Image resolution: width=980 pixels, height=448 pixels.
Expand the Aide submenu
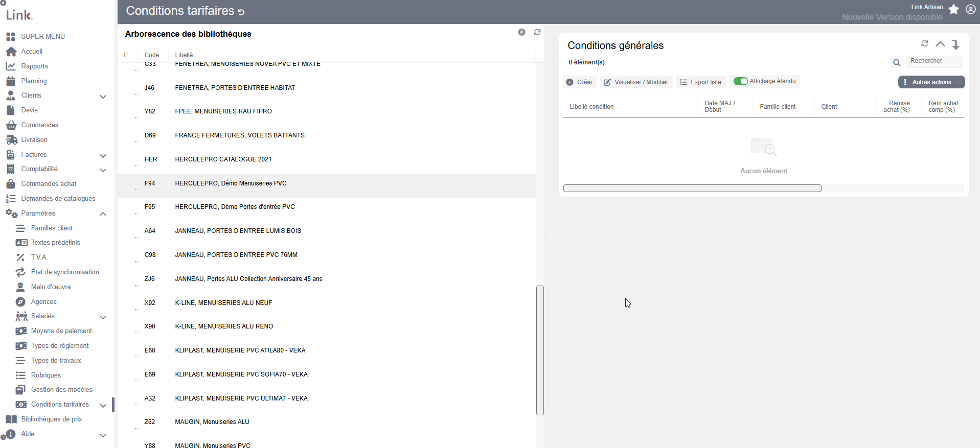(103, 435)
